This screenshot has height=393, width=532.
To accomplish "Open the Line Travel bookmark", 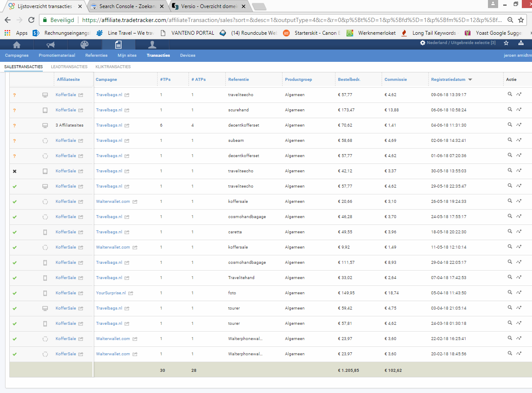I will (x=125, y=33).
